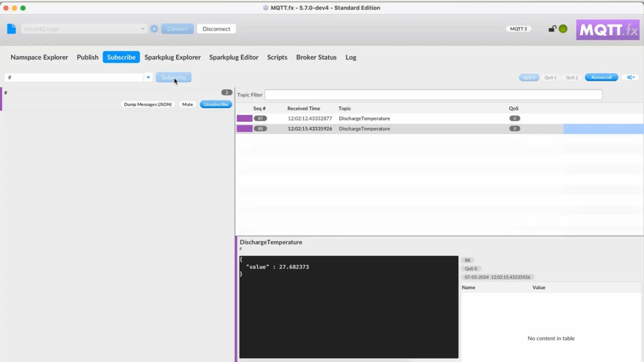This screenshot has height=362, width=644.
Task: Expand the QoS 0 filter dropdown
Action: click(x=529, y=77)
